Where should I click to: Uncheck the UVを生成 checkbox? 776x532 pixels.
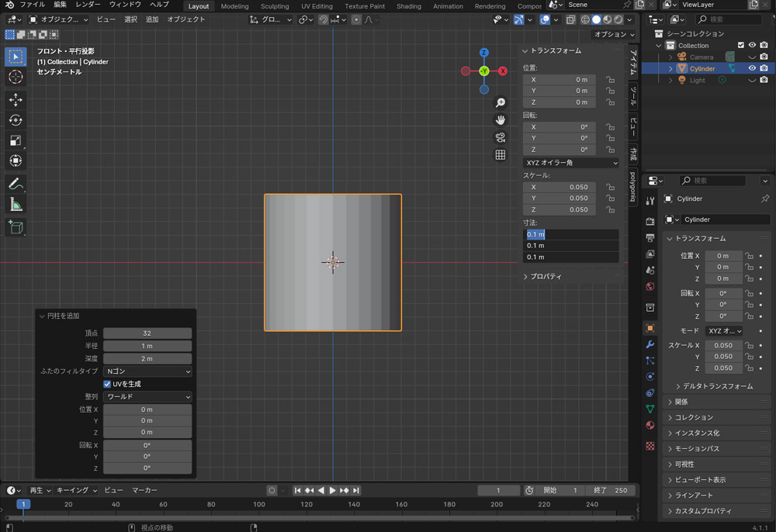coord(107,384)
